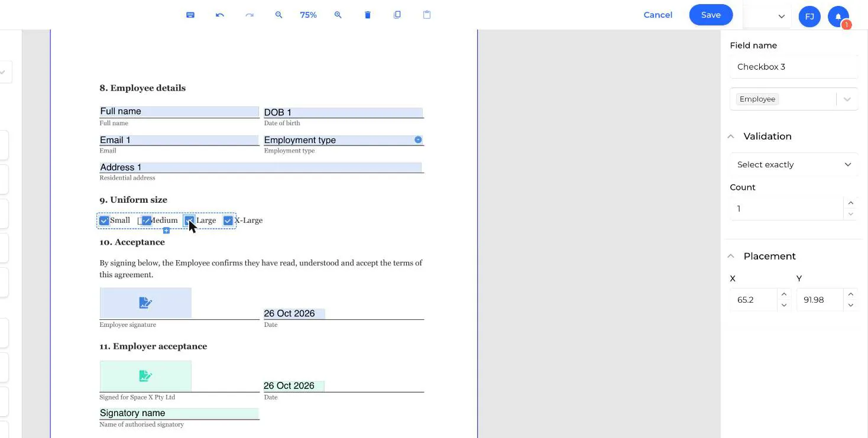Increase the Count value
Image resolution: width=868 pixels, height=438 pixels.
click(x=850, y=203)
